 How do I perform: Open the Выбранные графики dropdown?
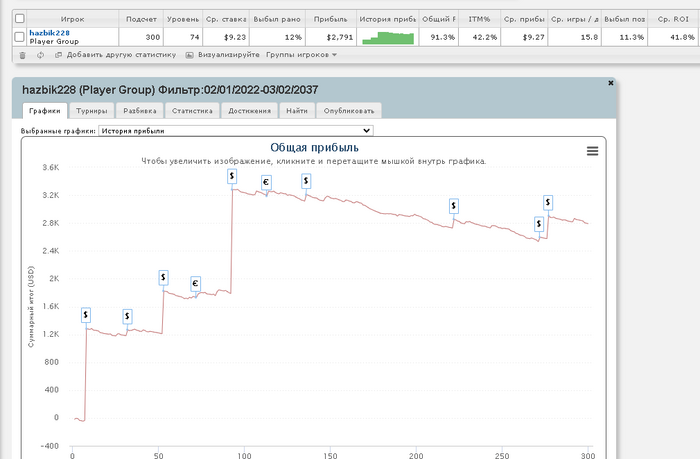tap(236, 131)
